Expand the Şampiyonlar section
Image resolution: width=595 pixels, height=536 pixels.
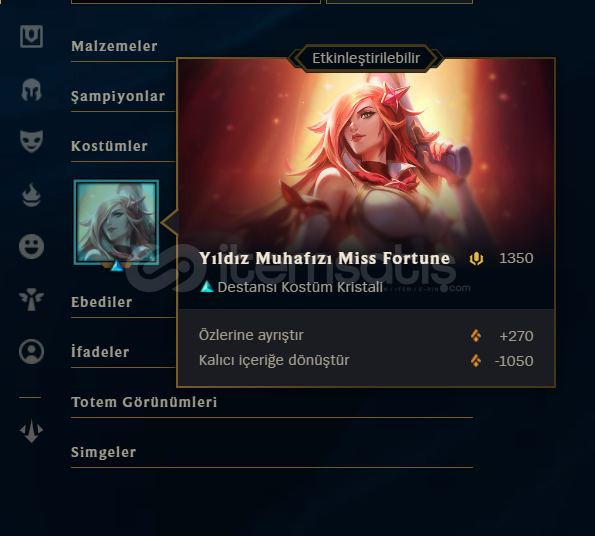pyautogui.click(x=118, y=96)
